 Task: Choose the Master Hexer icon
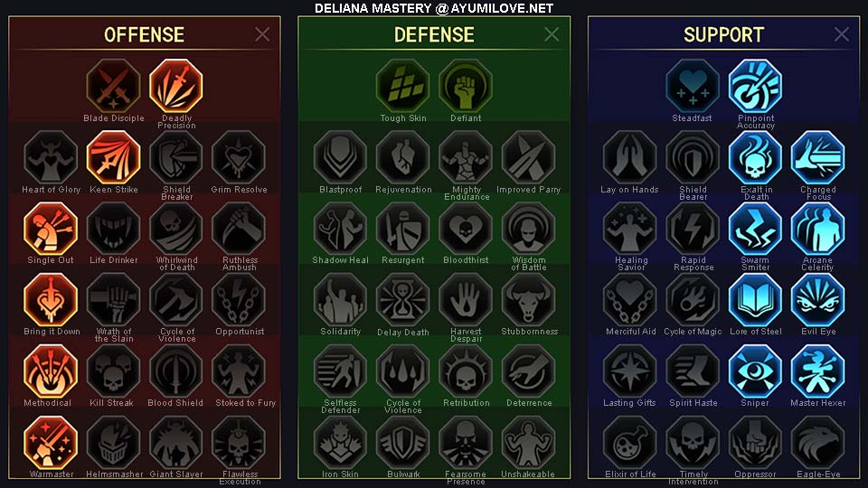click(817, 371)
